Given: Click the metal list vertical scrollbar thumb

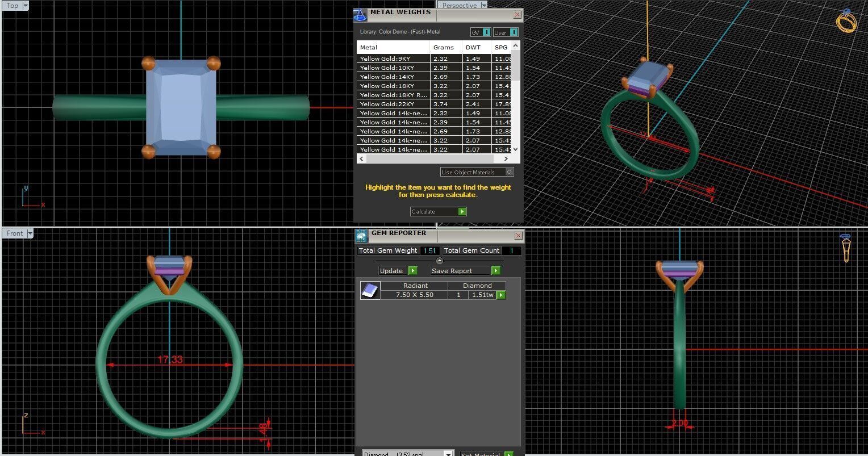Looking at the screenshot, I should click(515, 65).
